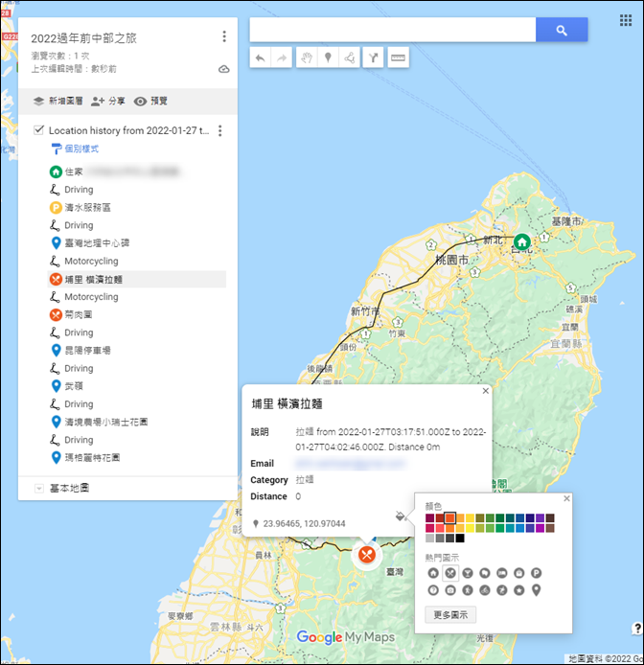644x665 pixels.
Task: Choose the cocktail glass bar icon
Action: 468,573
